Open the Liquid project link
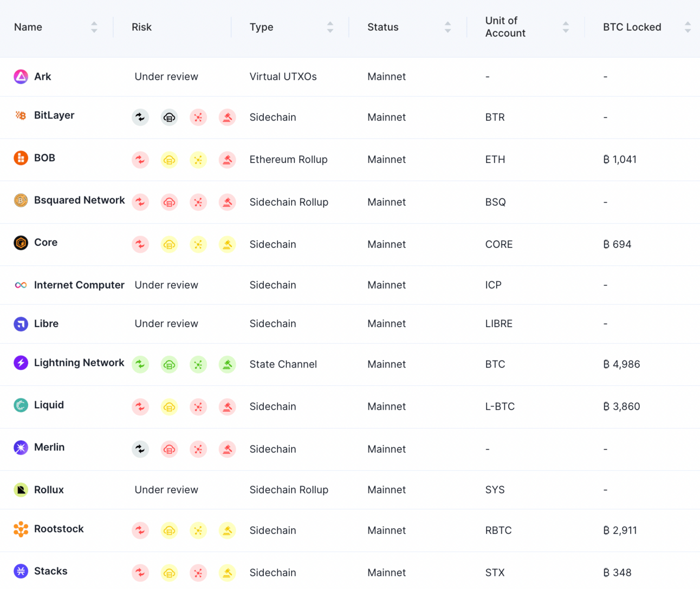The height and width of the screenshot is (589, 700). (49, 405)
